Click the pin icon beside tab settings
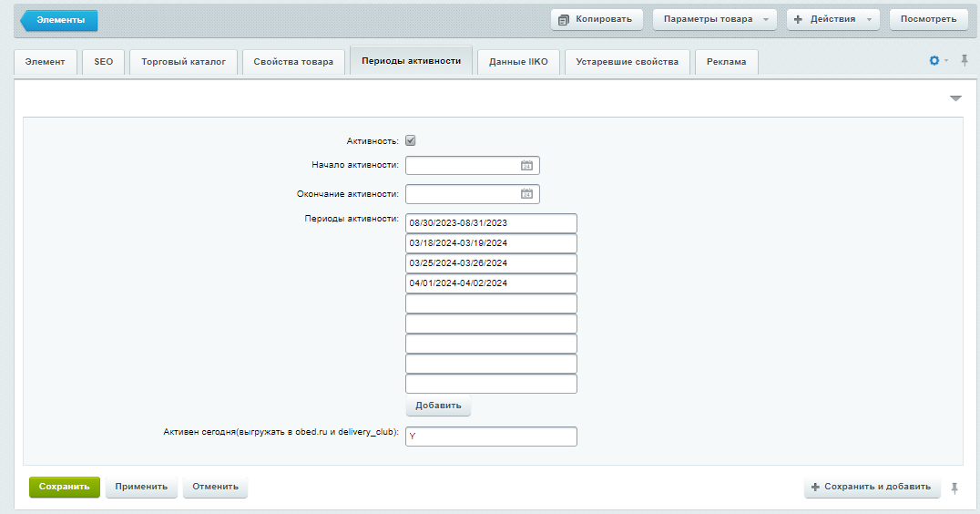The height and width of the screenshot is (514, 980). (x=965, y=61)
